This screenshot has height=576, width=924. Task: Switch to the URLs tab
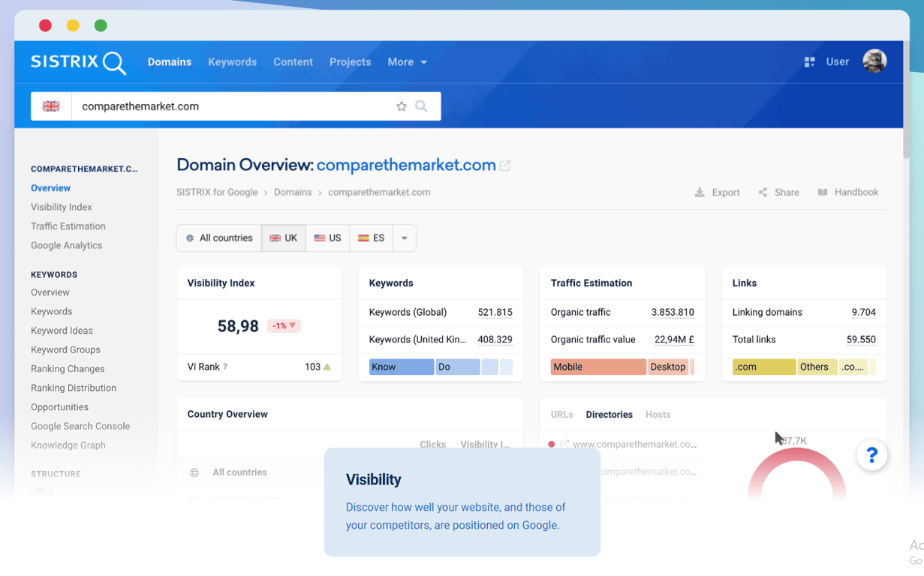(x=561, y=415)
